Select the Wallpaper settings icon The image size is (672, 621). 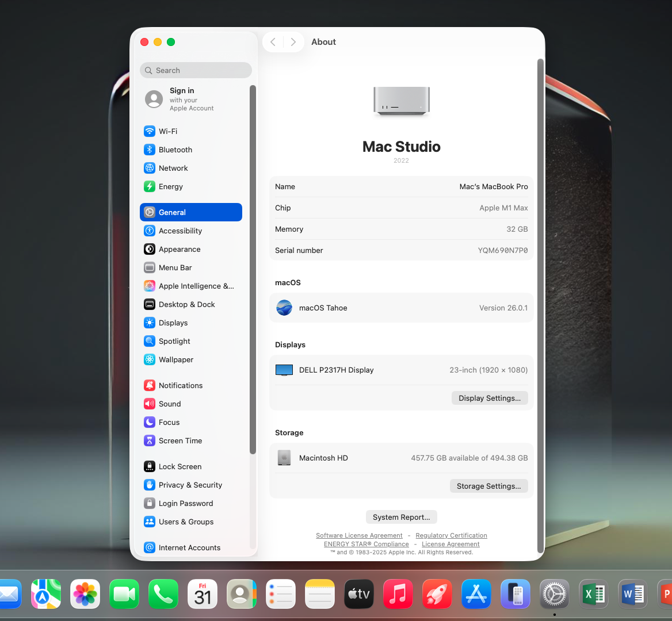(x=150, y=359)
